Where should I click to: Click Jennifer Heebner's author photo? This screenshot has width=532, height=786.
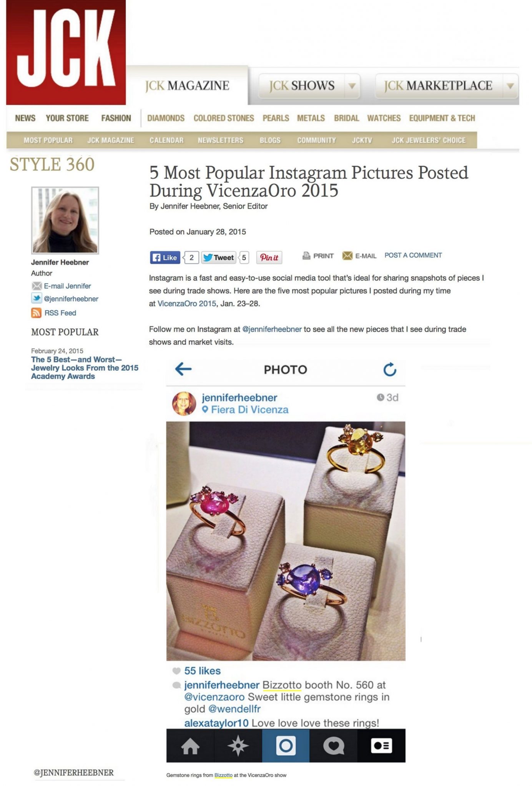pyautogui.click(x=65, y=220)
